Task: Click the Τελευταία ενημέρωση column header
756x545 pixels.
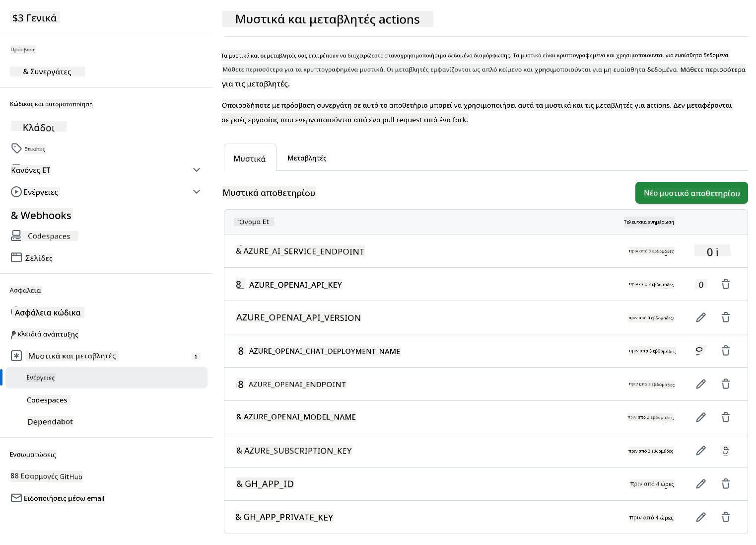Action: click(x=649, y=222)
